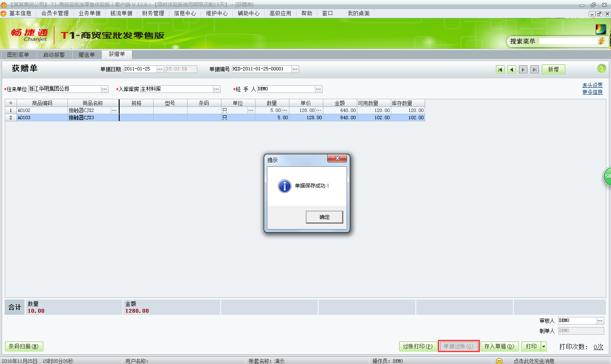The image size is (611, 364).
Task: Open the 经手人 handler selector icon
Action: tap(319, 89)
